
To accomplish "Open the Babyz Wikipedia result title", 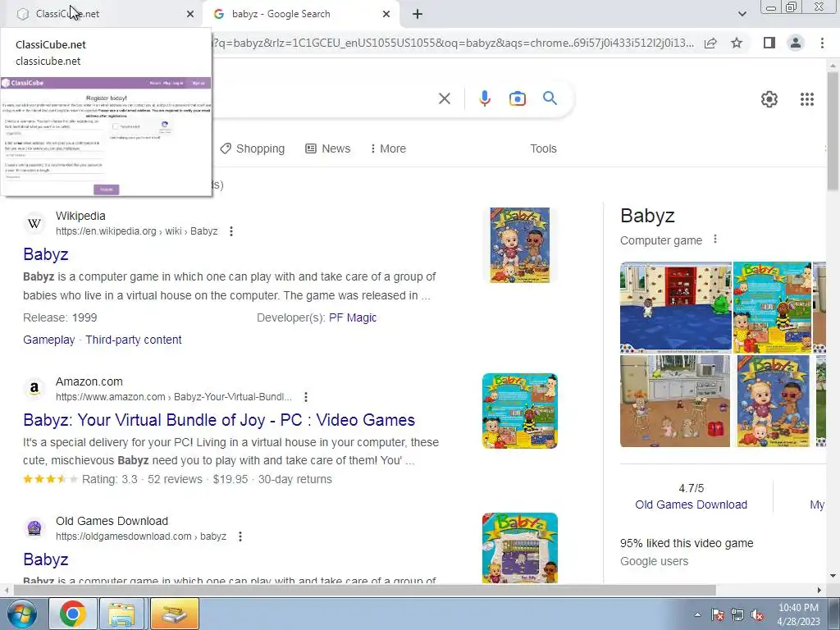I will pyautogui.click(x=46, y=254).
